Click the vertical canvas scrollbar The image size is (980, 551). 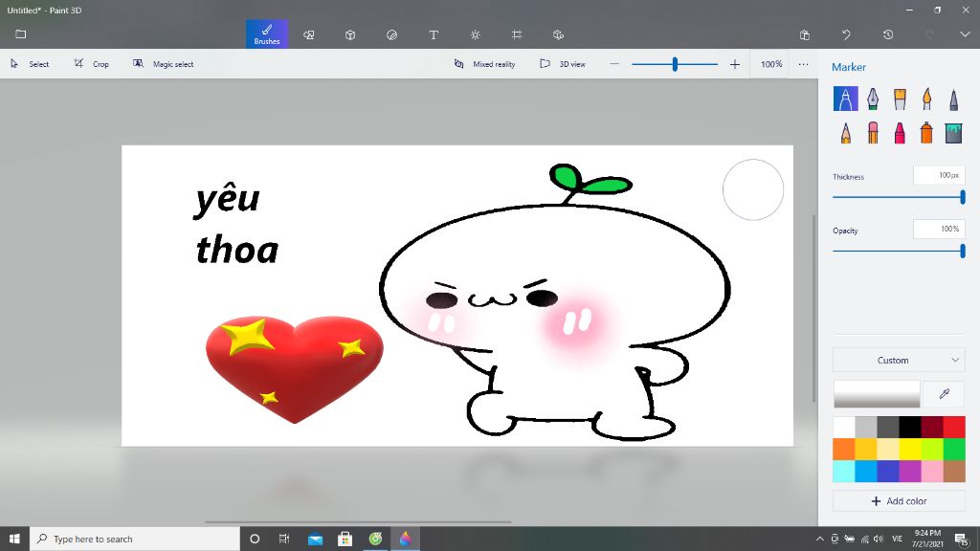813,309
